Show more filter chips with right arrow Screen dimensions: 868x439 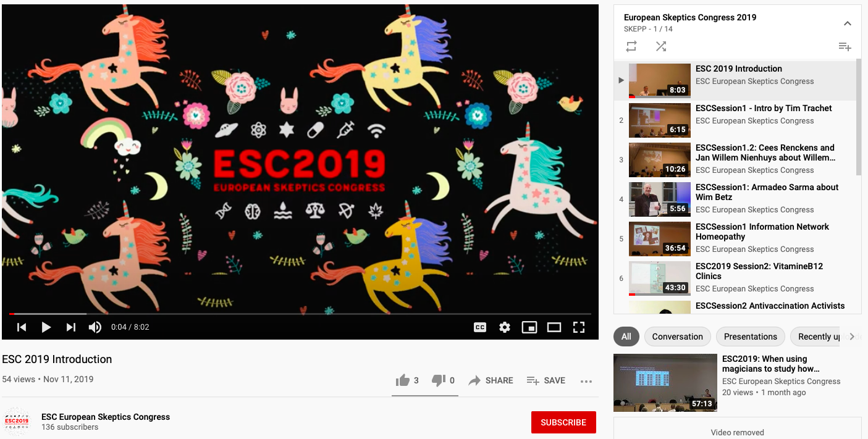pyautogui.click(x=852, y=337)
